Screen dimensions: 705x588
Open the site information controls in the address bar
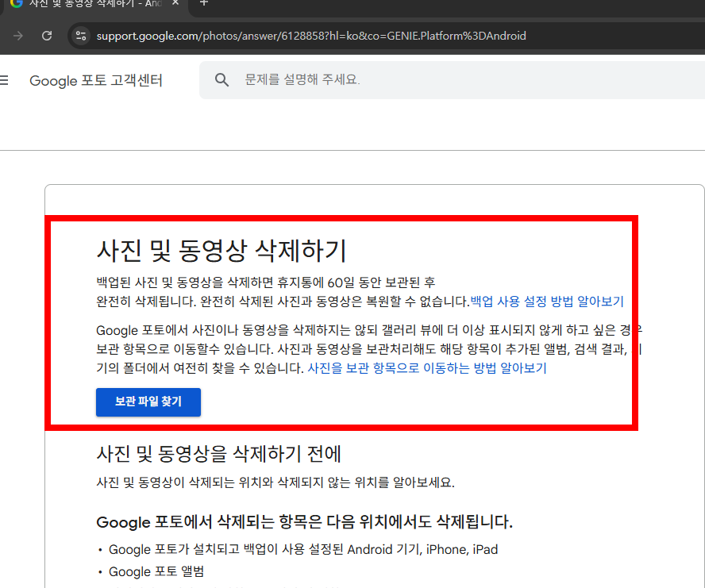80,36
